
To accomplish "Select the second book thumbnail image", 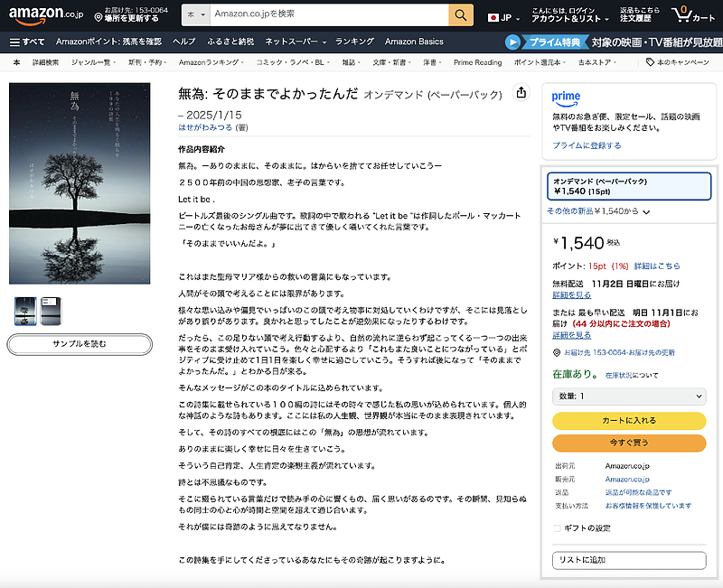I will pyautogui.click(x=52, y=310).
